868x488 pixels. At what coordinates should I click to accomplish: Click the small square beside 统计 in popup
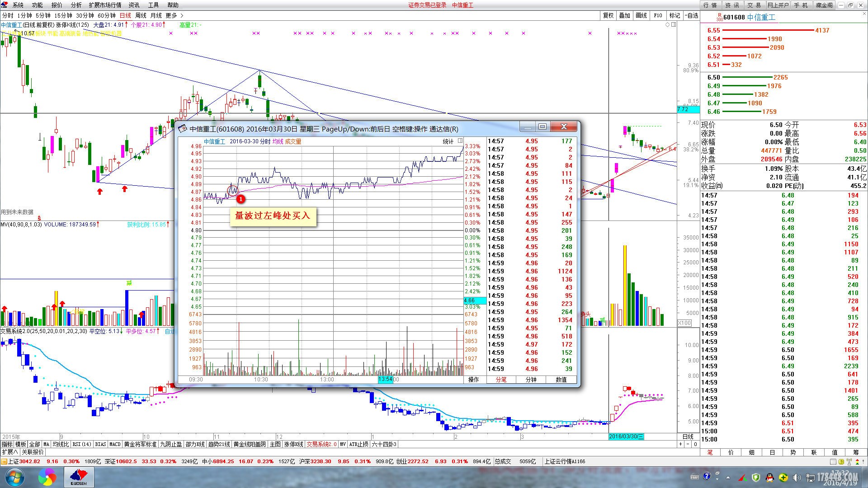[460, 141]
